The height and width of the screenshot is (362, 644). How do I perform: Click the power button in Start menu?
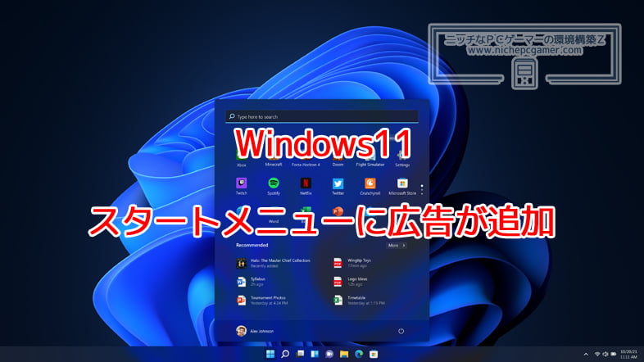click(401, 331)
